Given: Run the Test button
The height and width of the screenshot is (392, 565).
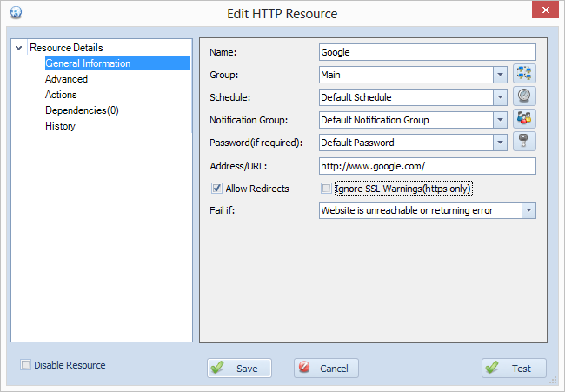Looking at the screenshot, I should [x=514, y=369].
